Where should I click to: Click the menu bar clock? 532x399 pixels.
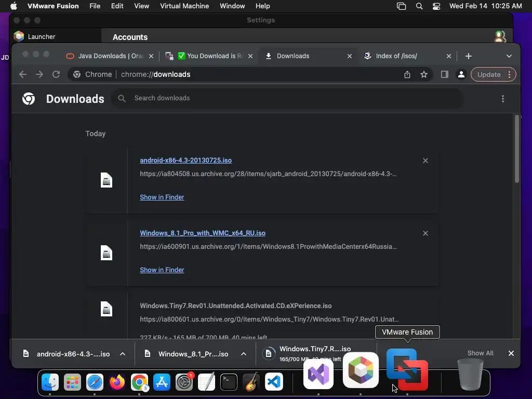pos(485,6)
